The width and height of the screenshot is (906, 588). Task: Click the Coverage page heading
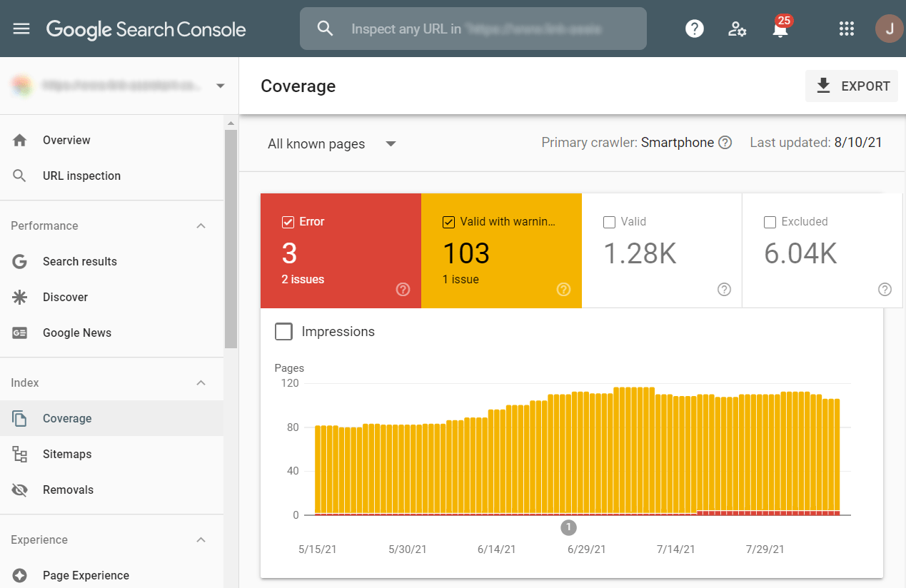298,86
